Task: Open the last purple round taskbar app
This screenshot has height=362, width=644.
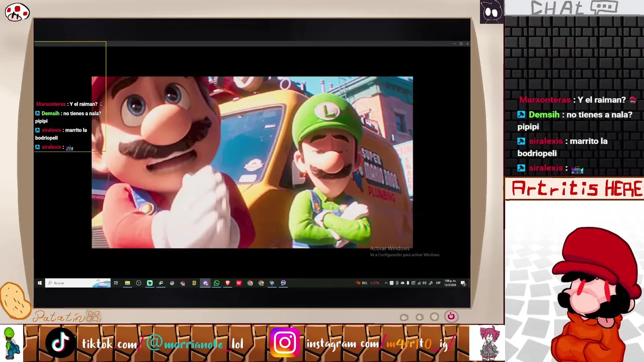Action: pyautogui.click(x=283, y=283)
